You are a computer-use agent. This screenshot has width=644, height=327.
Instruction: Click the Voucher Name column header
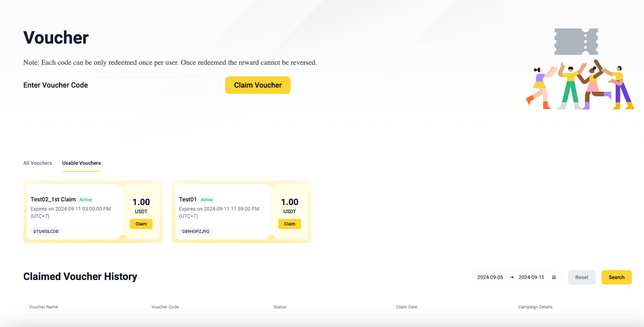click(43, 307)
